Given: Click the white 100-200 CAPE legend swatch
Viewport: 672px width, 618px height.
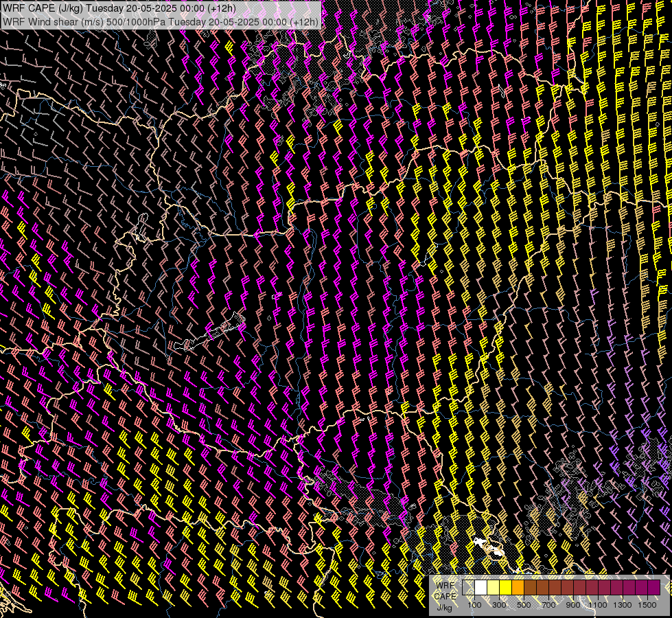Looking at the screenshot, I should [x=481, y=587].
